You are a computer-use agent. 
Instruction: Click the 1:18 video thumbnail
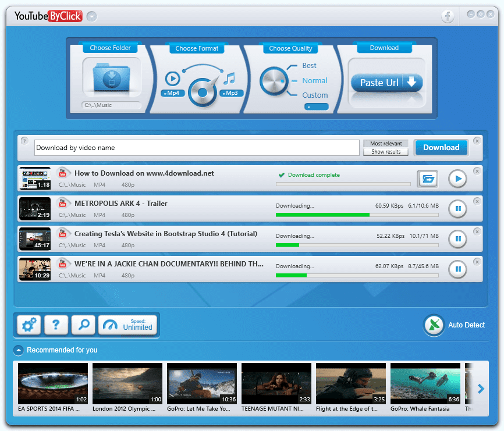click(35, 179)
